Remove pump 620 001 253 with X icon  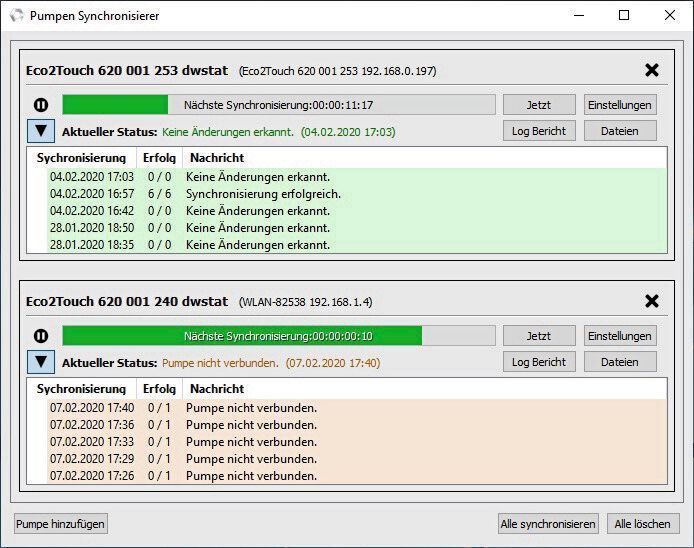click(652, 70)
